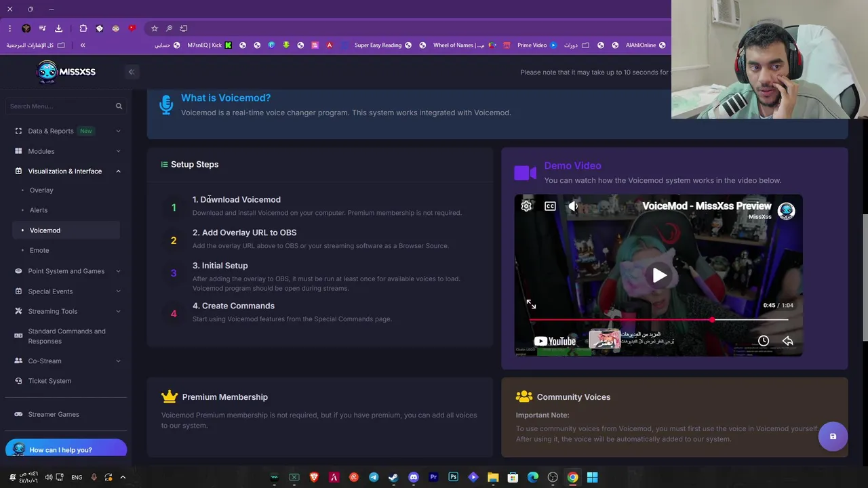Image resolution: width=868 pixels, height=488 pixels.
Task: Open File Explorer from the taskbar
Action: pyautogui.click(x=493, y=477)
